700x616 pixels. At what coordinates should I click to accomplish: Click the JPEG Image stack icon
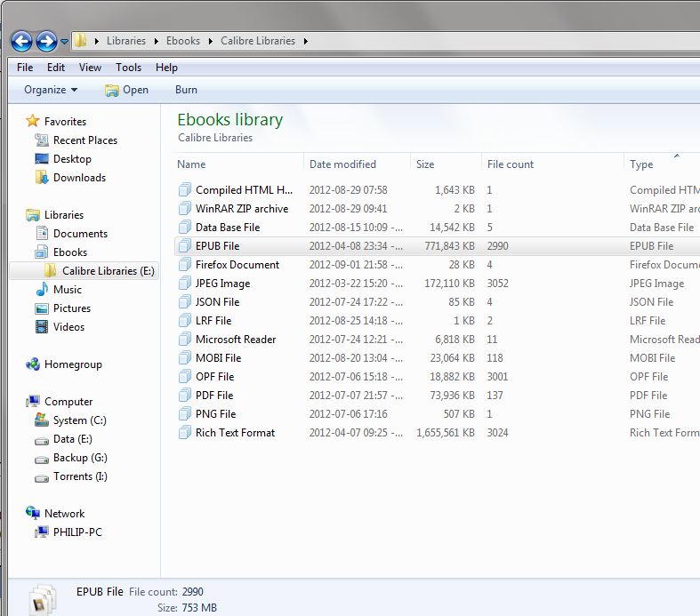point(185,284)
